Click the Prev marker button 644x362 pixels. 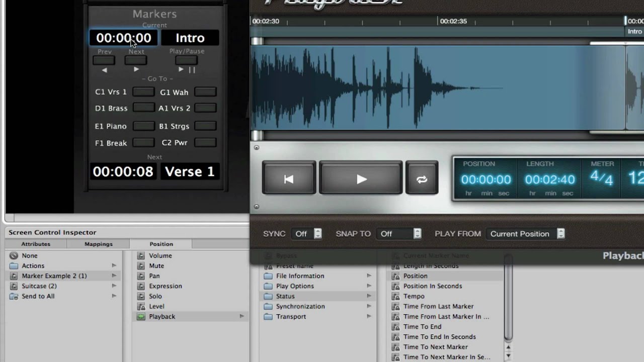click(x=104, y=60)
